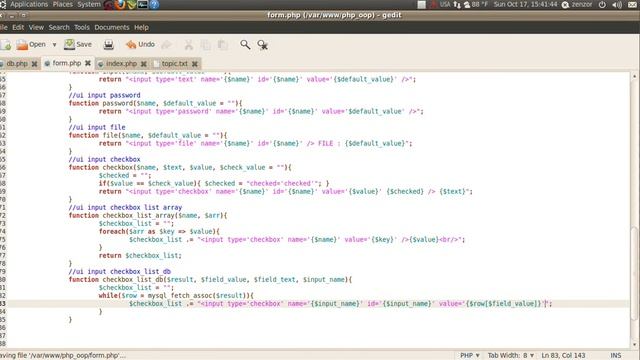The height and width of the screenshot is (360, 640).
Task: Copy selection with the Copy icon
Action: [x=206, y=45]
